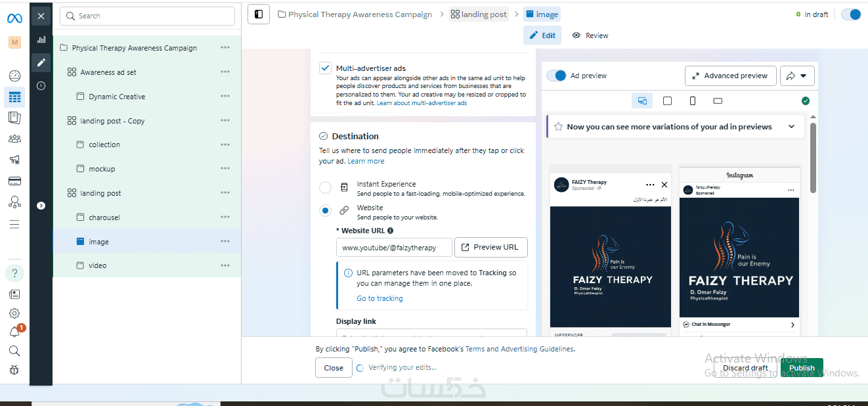Open options menu for Awareness ad set
Screen dimensions: 868x406
coord(225,72)
